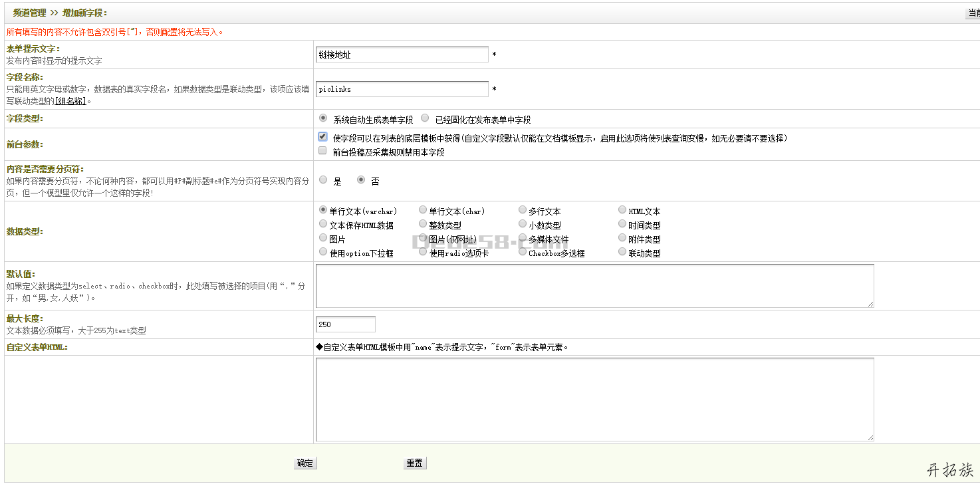Viewport: 980px width, 484px height.
Task: Focus the 默认值 textarea
Action: [595, 286]
